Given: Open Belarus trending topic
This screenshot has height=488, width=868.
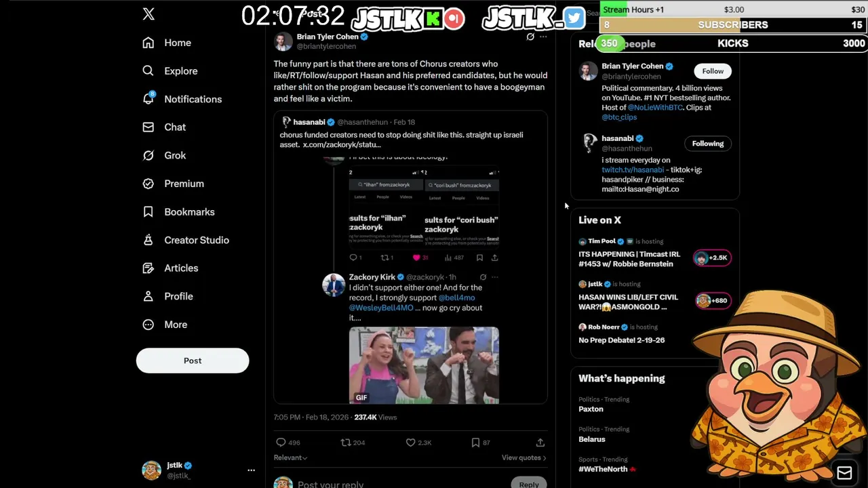Looking at the screenshot, I should click(x=591, y=439).
